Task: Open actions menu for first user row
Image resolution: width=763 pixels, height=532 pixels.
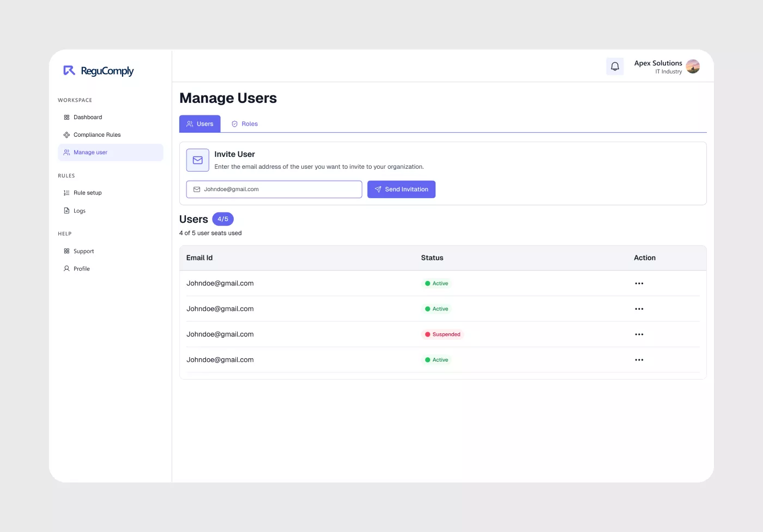Action: tap(639, 283)
